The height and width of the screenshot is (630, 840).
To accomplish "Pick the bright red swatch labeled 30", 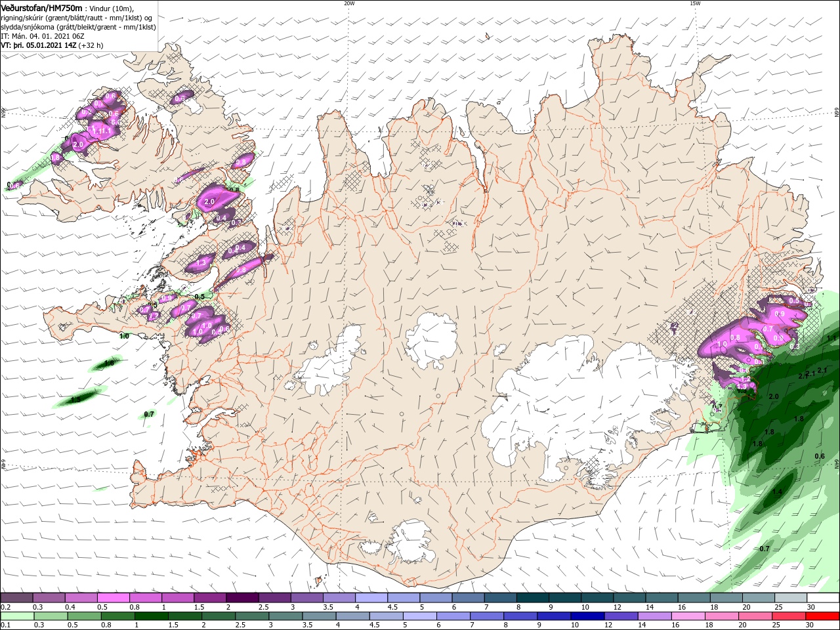I will coord(822,616).
